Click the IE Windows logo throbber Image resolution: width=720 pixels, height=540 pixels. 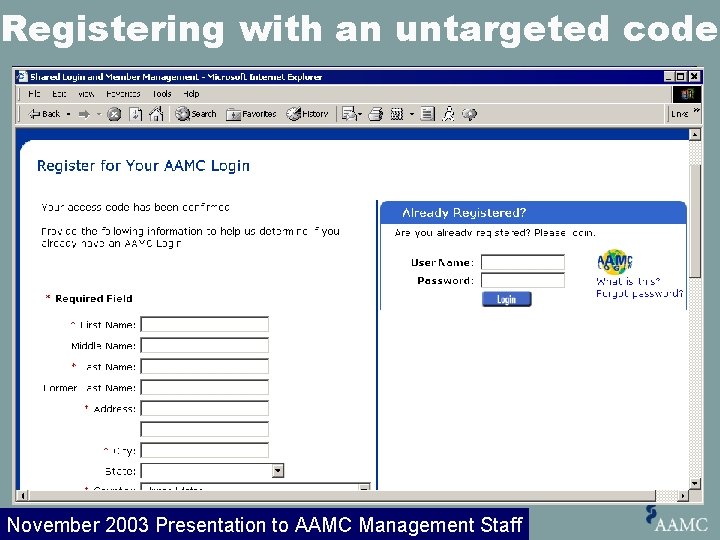[x=687, y=94]
